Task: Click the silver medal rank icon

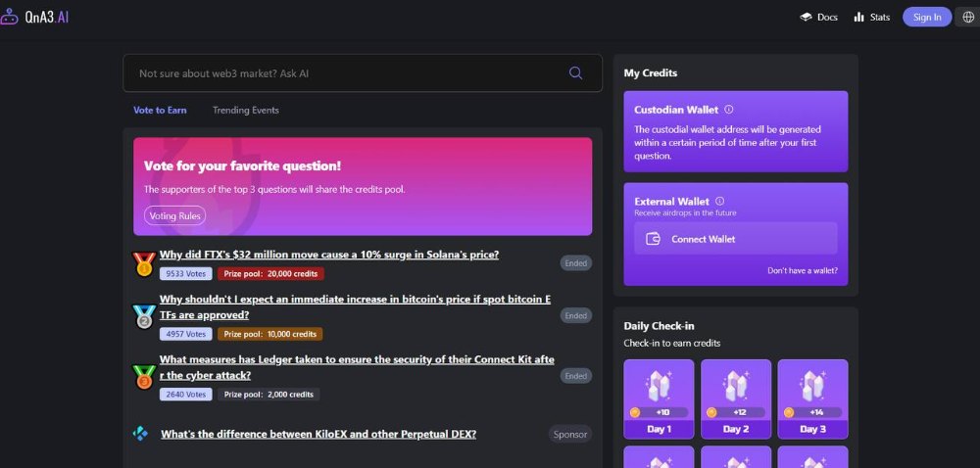Action: 144,316
